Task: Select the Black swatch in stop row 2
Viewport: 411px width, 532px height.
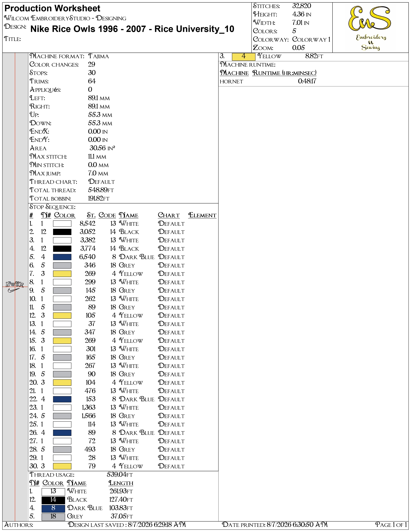Action: [x=62, y=232]
